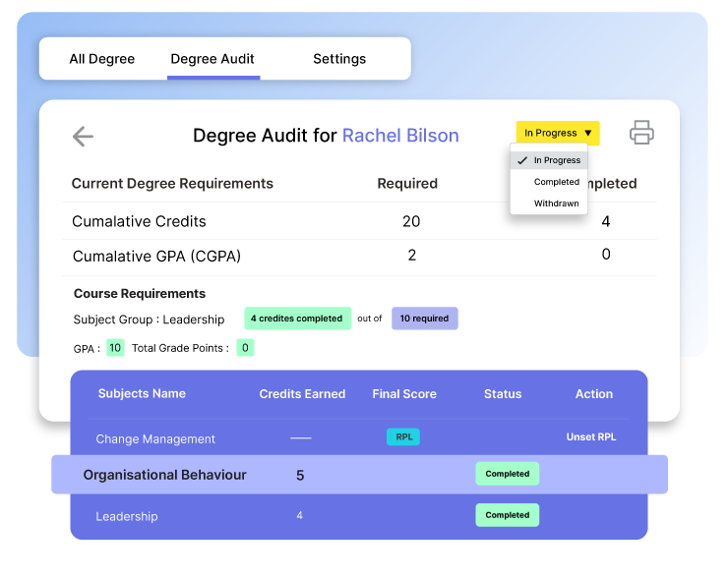
Task: Open the Rachel Bilson student name link
Action: (x=400, y=136)
